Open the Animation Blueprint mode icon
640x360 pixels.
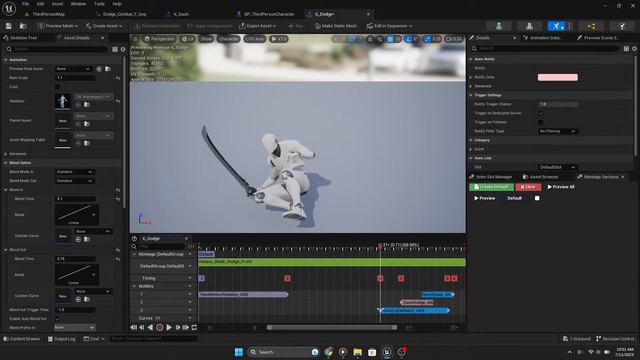[591, 26]
